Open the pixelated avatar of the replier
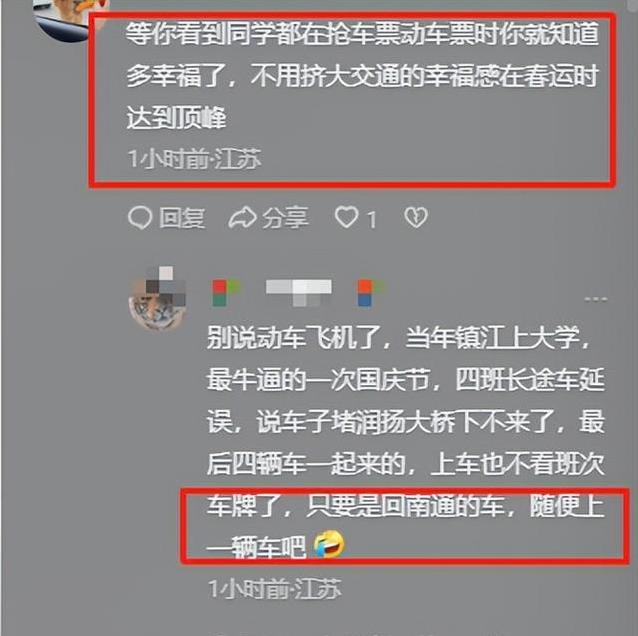Image resolution: width=638 pixels, height=636 pixels. pyautogui.click(x=158, y=298)
